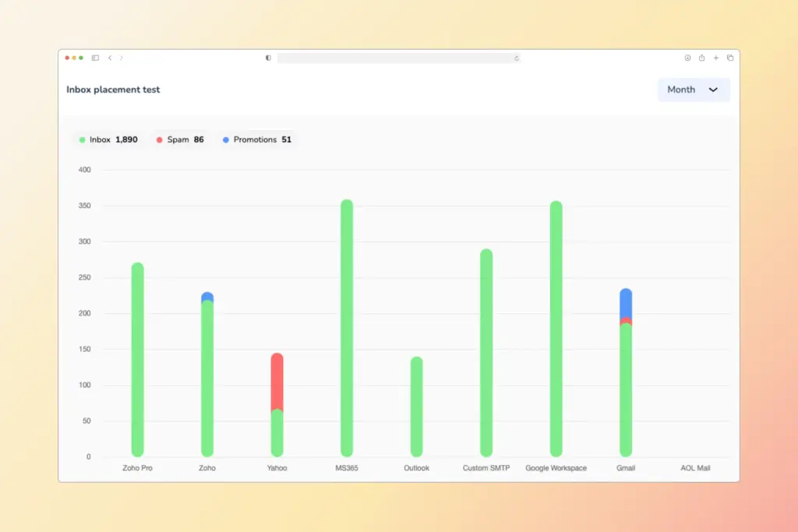Toggle the Inbox series in the legend

pos(108,139)
